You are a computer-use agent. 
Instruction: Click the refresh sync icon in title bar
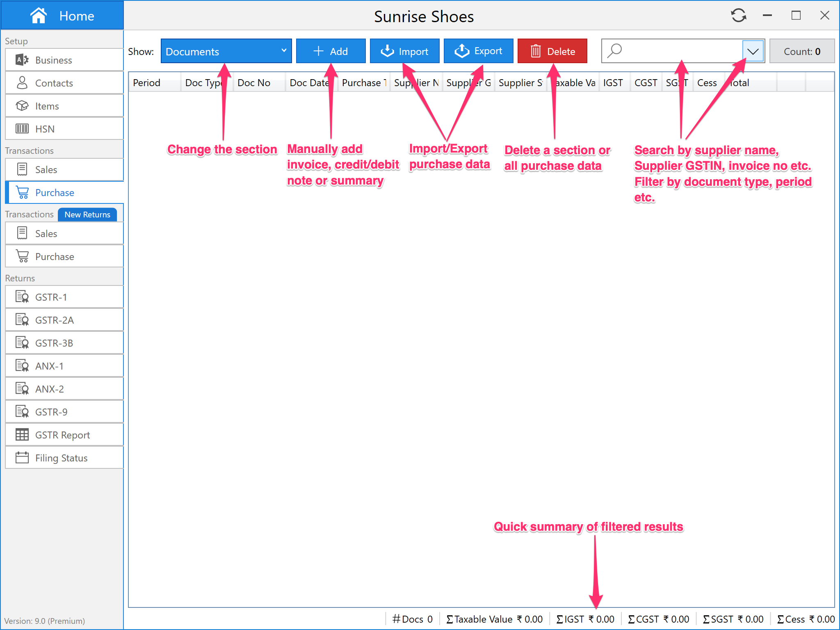coord(738,16)
